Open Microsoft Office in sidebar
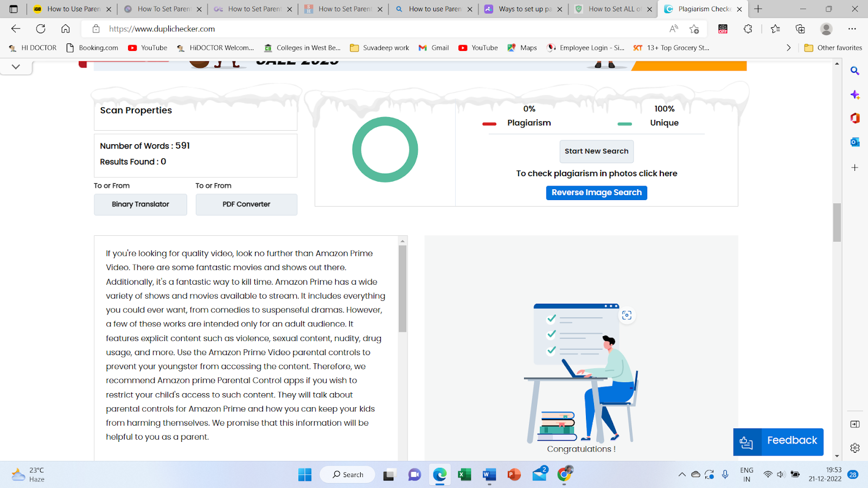The width and height of the screenshot is (868, 488). coord(855,118)
